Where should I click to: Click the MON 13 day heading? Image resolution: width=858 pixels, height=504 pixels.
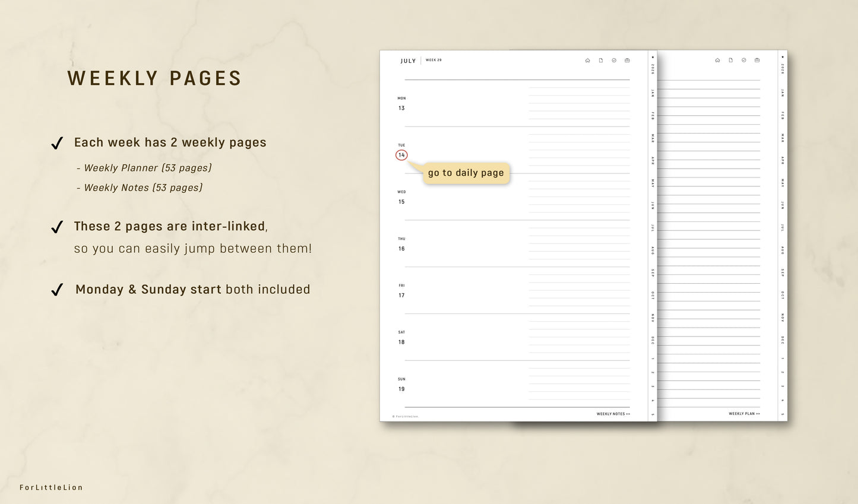click(x=401, y=103)
